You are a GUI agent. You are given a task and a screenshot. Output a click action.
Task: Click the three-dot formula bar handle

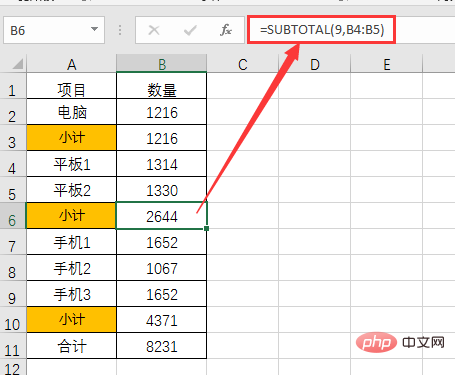(x=120, y=30)
